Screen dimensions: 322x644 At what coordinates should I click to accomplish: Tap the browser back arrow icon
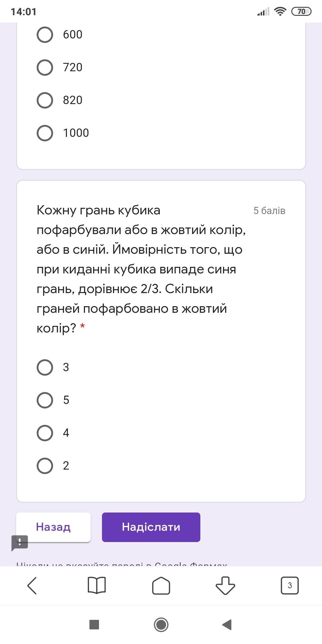tap(32, 586)
